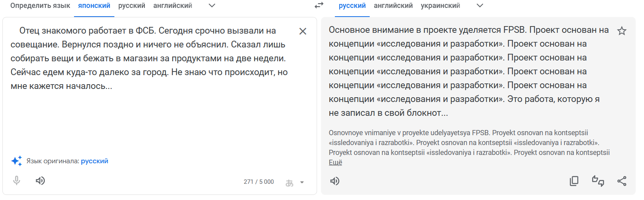644x200 pixels.
Task: Expand the target language list
Action: [x=480, y=6]
